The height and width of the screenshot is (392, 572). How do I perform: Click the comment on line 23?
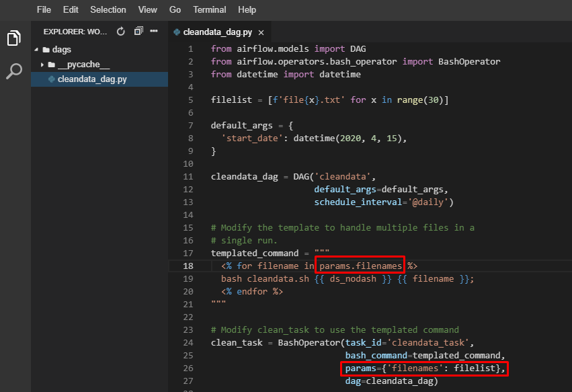(x=335, y=330)
